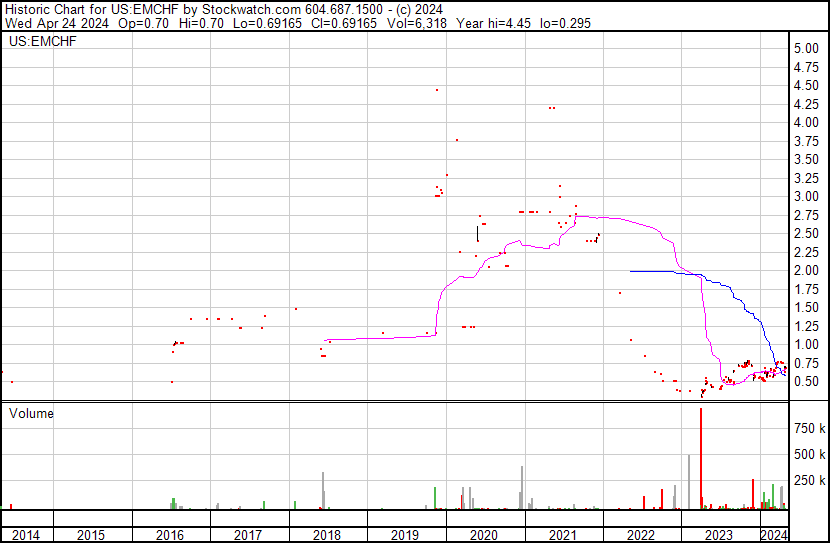Click the Stockwatch.com text in chart title
Screen dimensions: 830x543
click(251, 10)
